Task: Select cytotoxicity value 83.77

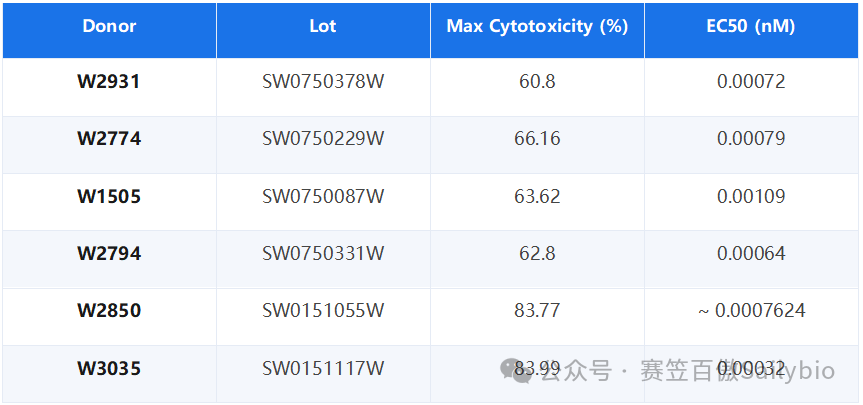Action: (x=537, y=311)
